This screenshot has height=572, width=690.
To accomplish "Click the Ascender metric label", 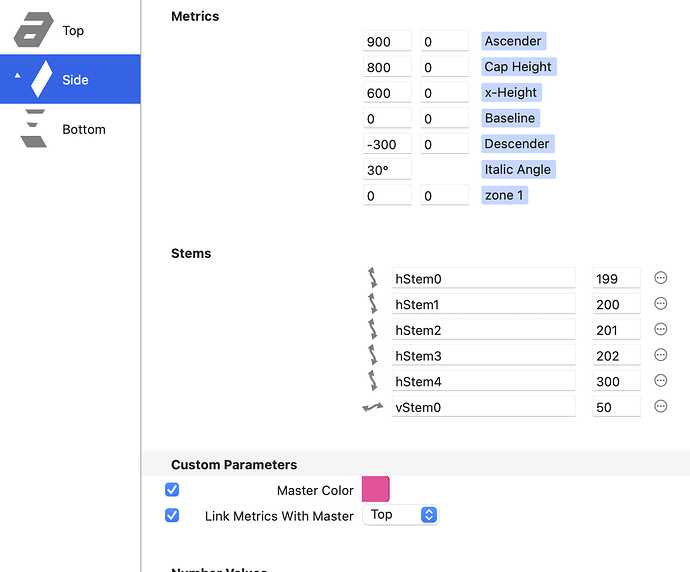I will [513, 41].
